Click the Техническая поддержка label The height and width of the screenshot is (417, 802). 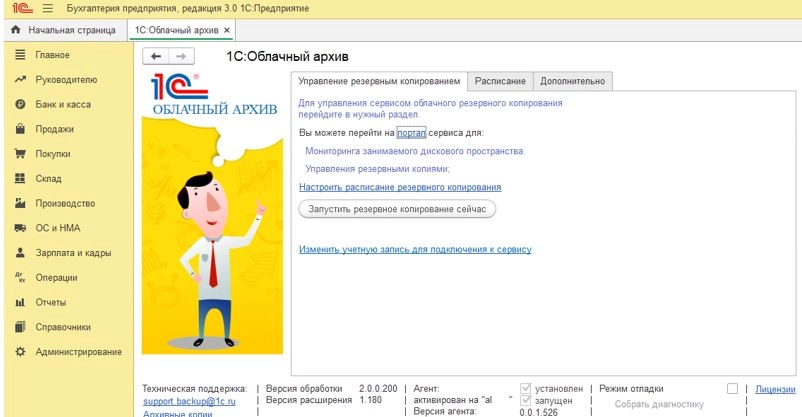click(x=194, y=388)
